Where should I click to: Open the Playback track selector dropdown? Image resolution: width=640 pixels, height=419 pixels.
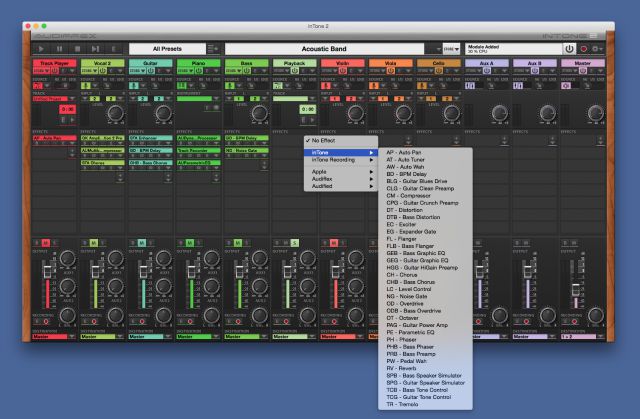294,99
